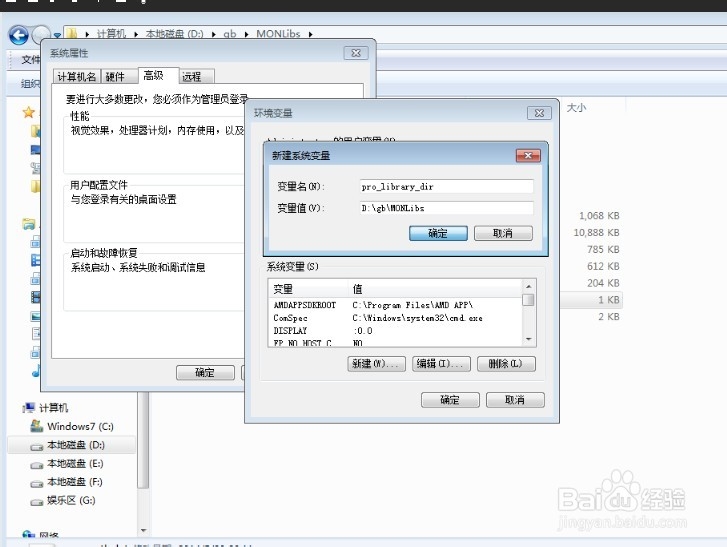Screen dimensions: 727x547
Task: Click the navigation pane scrollbar
Action: 144,440
